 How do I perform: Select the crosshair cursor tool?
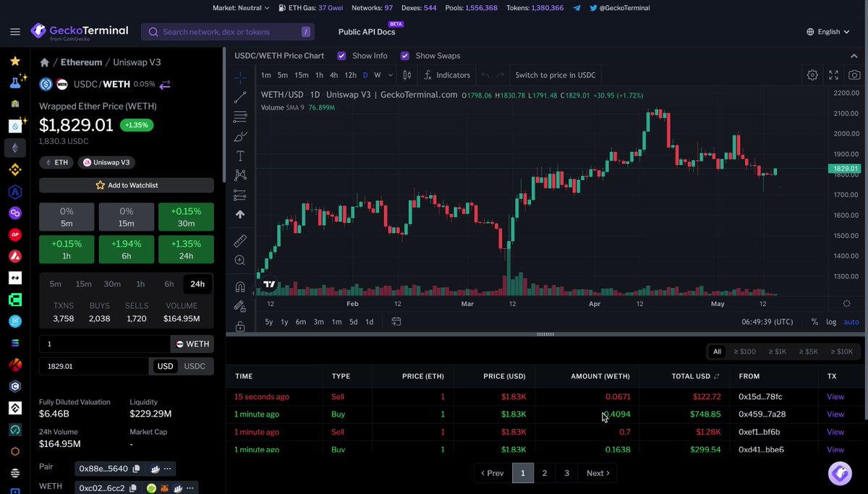[x=240, y=77]
